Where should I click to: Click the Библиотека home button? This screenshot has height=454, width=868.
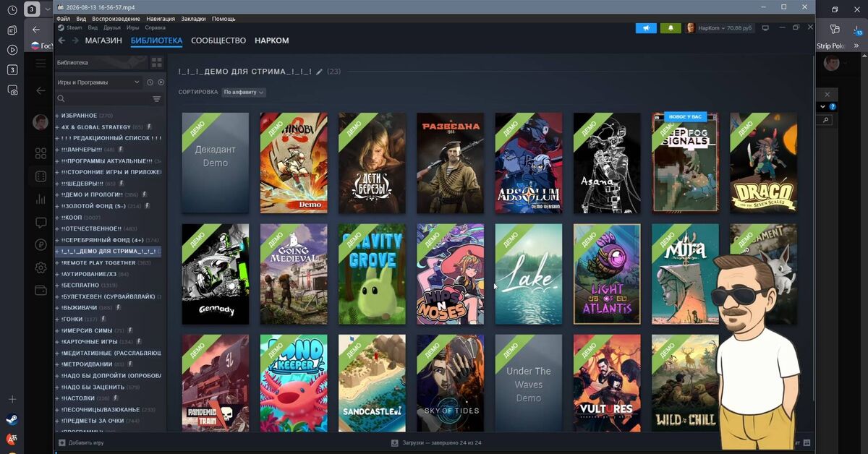100,63
